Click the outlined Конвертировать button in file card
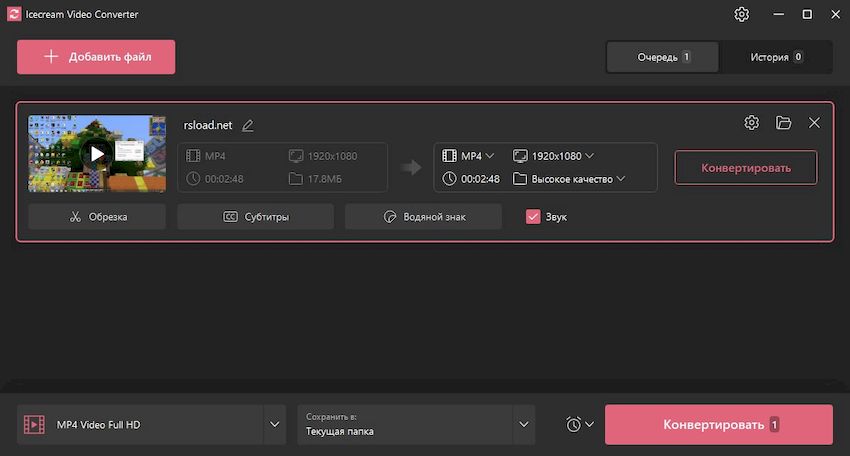Image resolution: width=850 pixels, height=456 pixels. pos(746,168)
